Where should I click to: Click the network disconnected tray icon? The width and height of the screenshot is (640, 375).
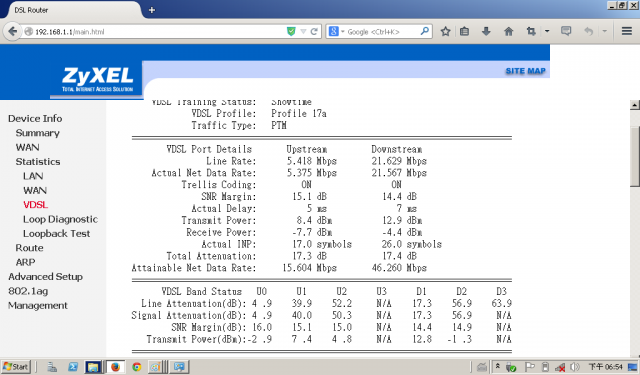click(x=560, y=367)
